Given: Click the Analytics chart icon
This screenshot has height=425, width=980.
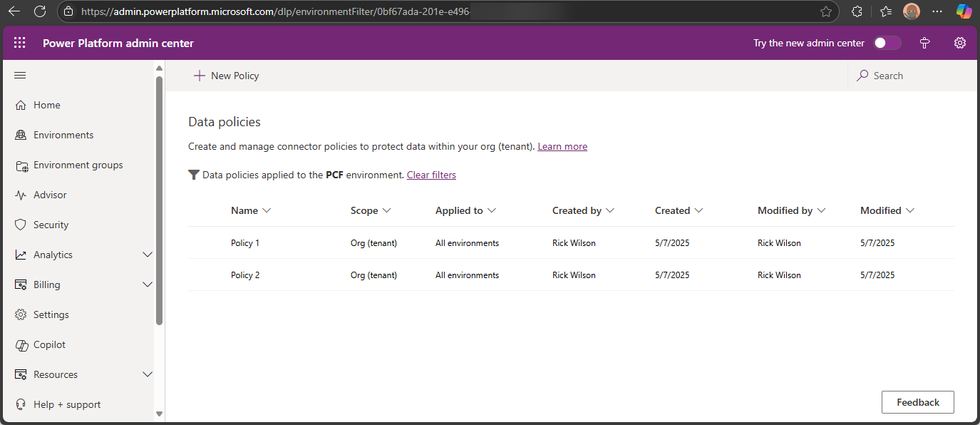Looking at the screenshot, I should 21,255.
